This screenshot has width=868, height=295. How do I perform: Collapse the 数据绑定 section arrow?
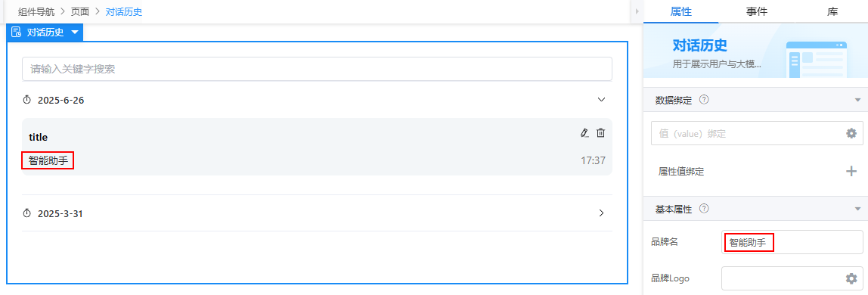857,100
